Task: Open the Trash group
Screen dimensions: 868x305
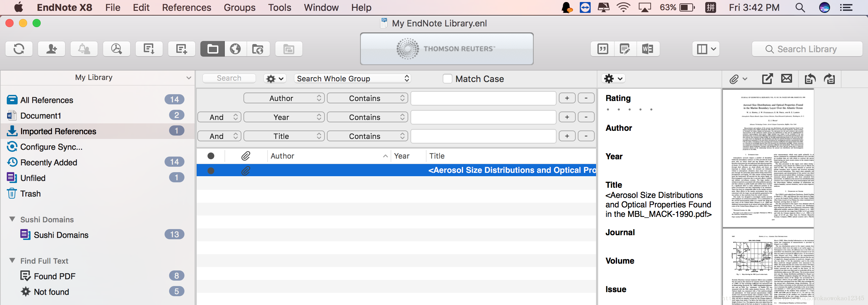Action: click(x=98, y=194)
